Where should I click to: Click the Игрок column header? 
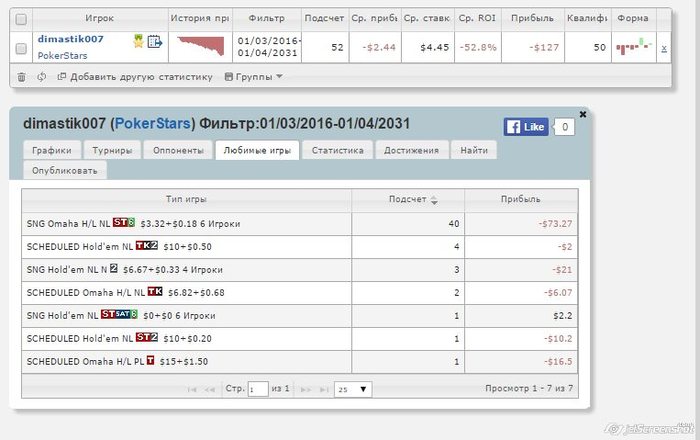point(100,18)
